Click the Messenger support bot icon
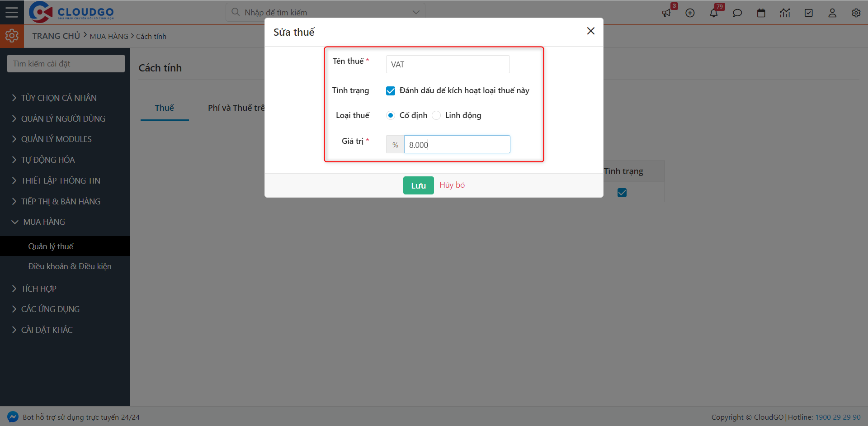 [13, 417]
